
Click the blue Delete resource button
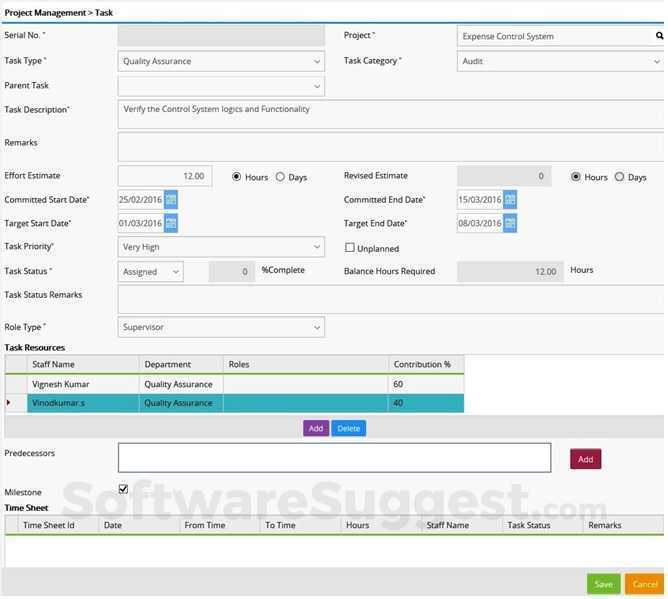pyautogui.click(x=348, y=429)
